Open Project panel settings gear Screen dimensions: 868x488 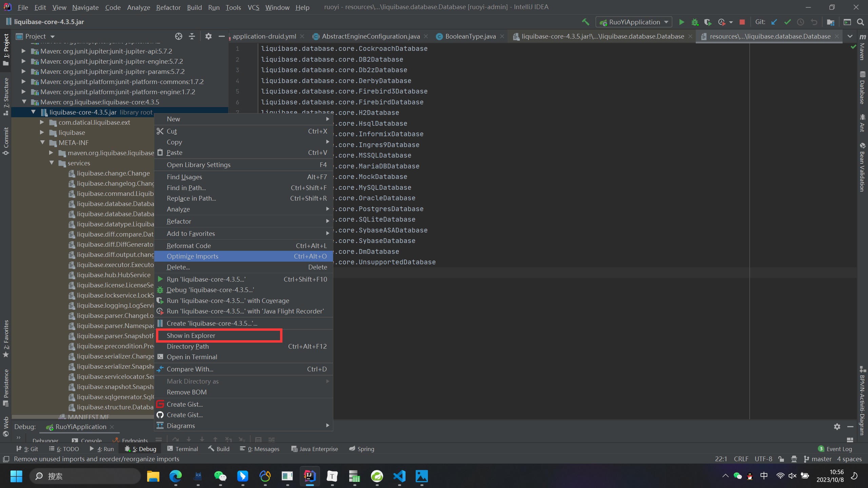[x=208, y=36]
